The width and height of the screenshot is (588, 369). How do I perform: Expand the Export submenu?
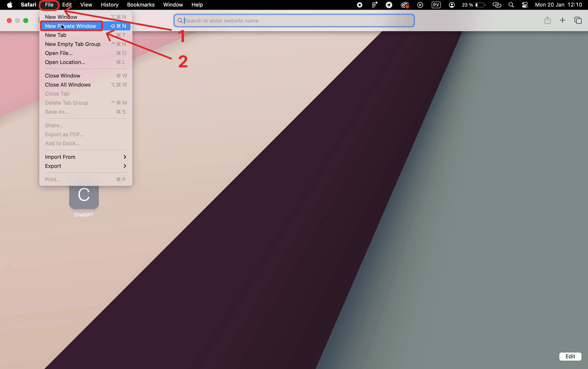pyautogui.click(x=86, y=166)
